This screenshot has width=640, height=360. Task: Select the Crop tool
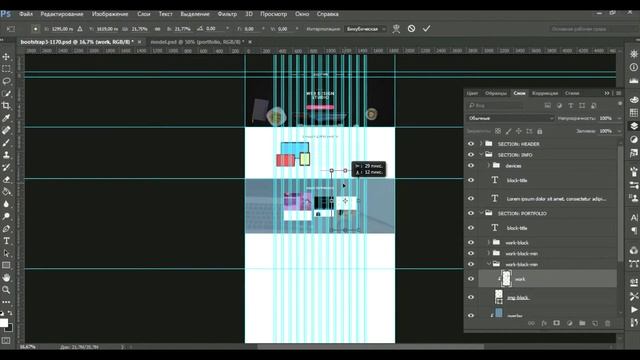click(6, 106)
